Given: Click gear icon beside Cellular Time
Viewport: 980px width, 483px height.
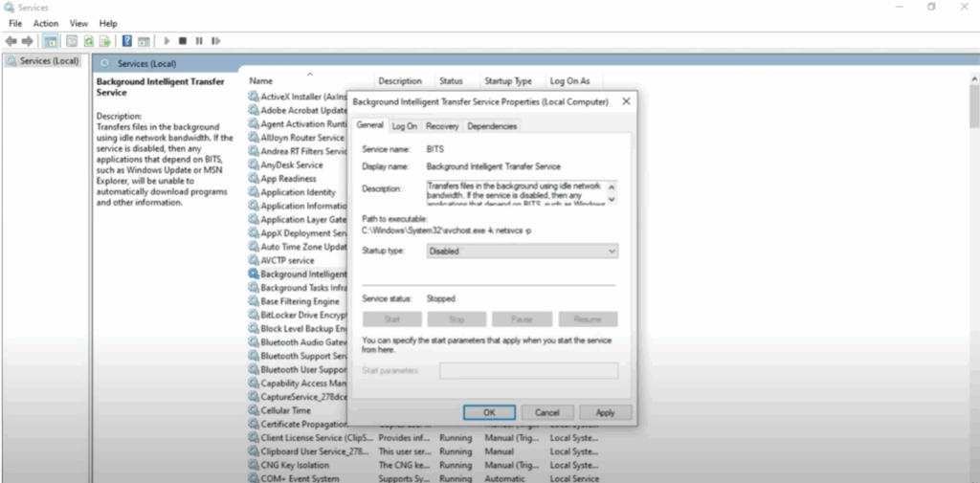Looking at the screenshot, I should pos(253,410).
